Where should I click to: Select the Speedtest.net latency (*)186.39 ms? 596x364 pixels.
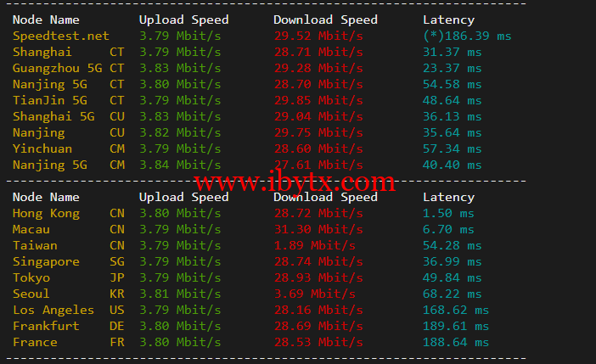467,36
